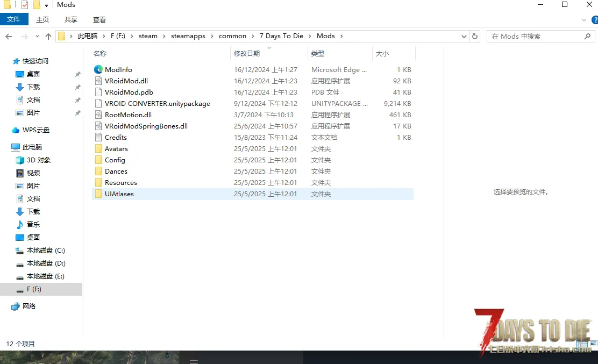Navigate to common in the breadcrumb
The height and width of the screenshot is (364, 598).
[232, 36]
